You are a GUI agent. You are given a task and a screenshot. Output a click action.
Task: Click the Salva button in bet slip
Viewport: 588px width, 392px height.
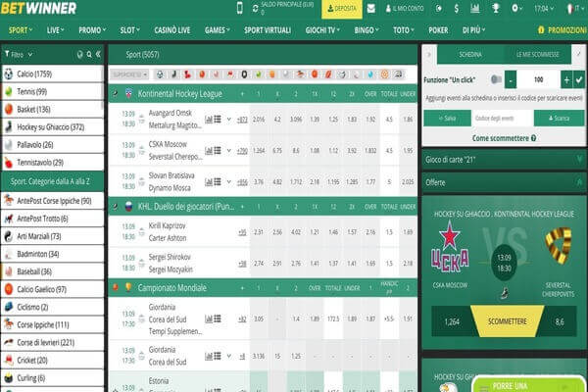point(448,119)
